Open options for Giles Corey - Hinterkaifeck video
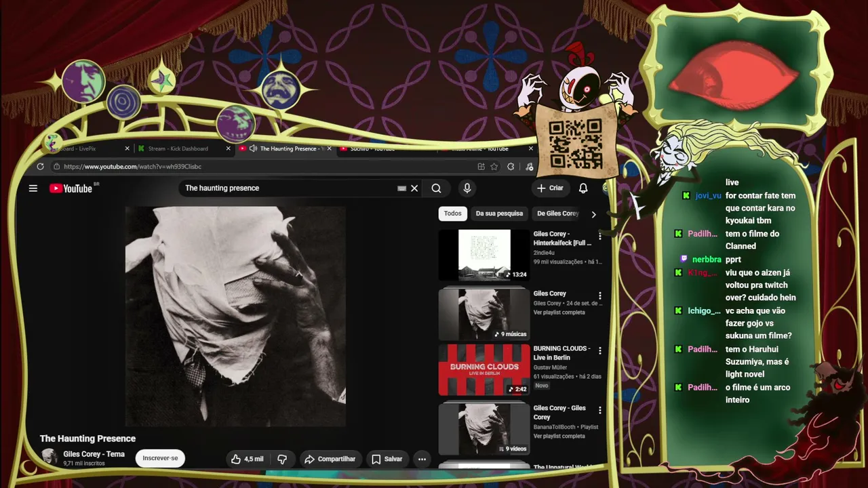Viewport: 868px width, 488px height. pos(599,237)
